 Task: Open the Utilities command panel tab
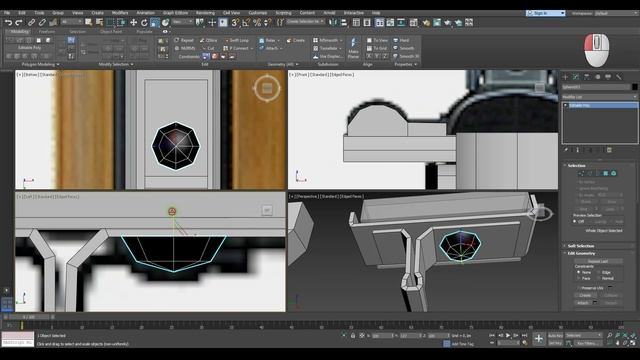pos(619,77)
